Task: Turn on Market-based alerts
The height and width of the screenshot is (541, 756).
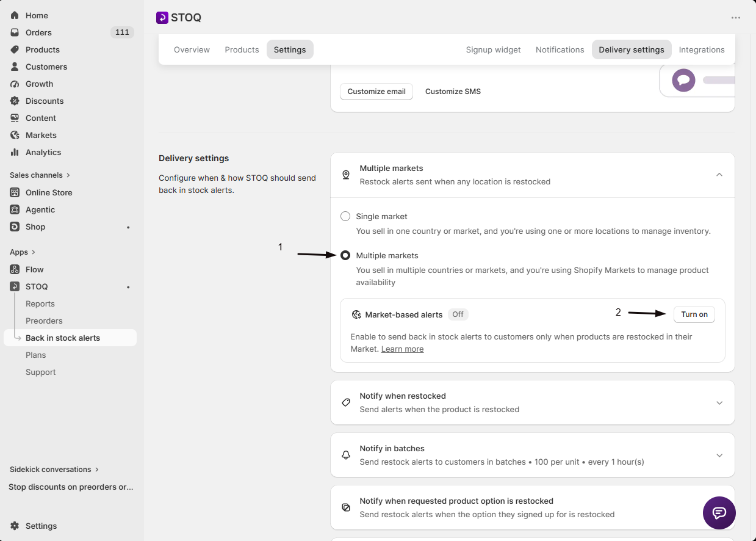Action: click(694, 314)
